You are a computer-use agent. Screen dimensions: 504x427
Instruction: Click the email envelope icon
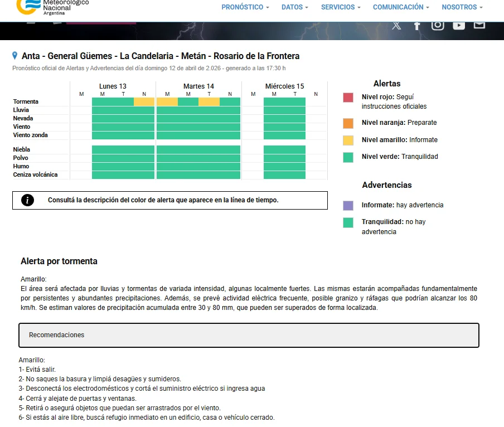(x=479, y=25)
